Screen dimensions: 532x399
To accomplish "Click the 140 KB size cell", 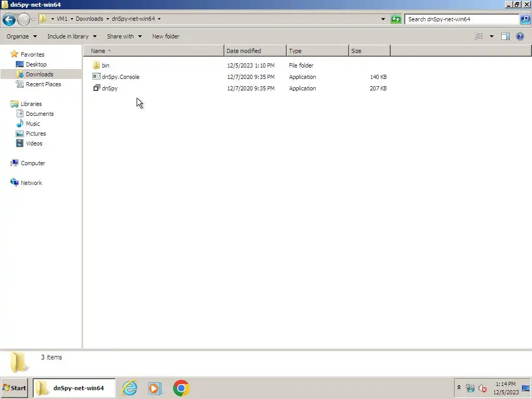I will [378, 77].
